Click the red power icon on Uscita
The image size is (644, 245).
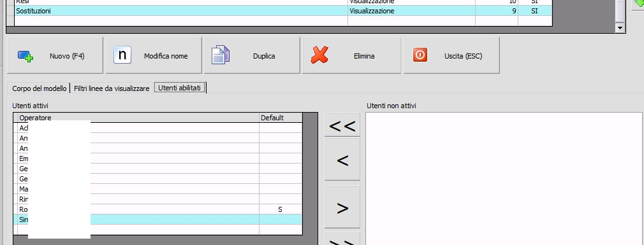coord(420,55)
